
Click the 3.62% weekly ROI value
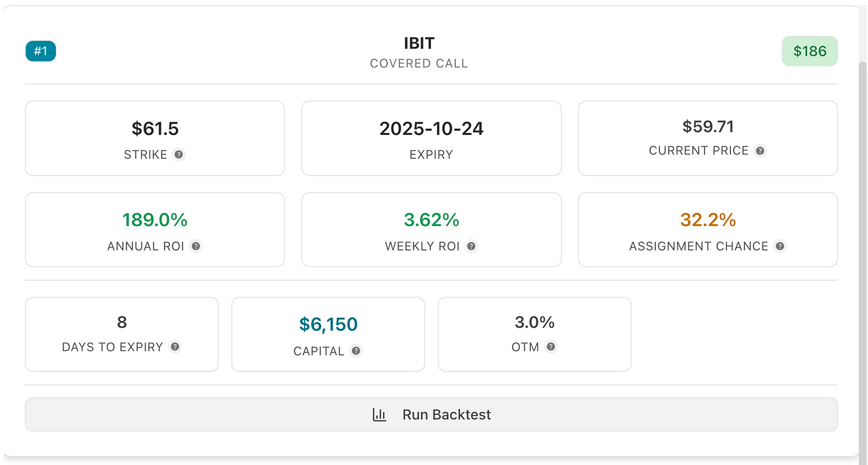point(432,220)
